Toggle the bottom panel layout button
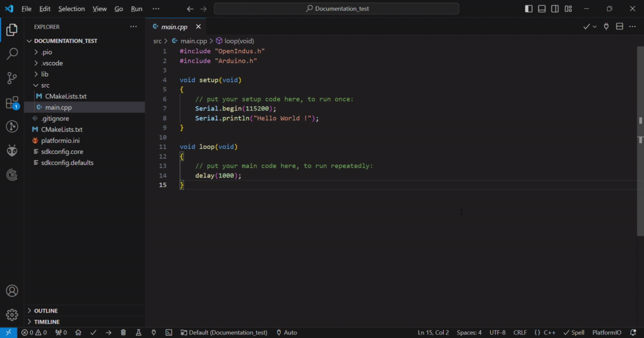 [x=541, y=9]
